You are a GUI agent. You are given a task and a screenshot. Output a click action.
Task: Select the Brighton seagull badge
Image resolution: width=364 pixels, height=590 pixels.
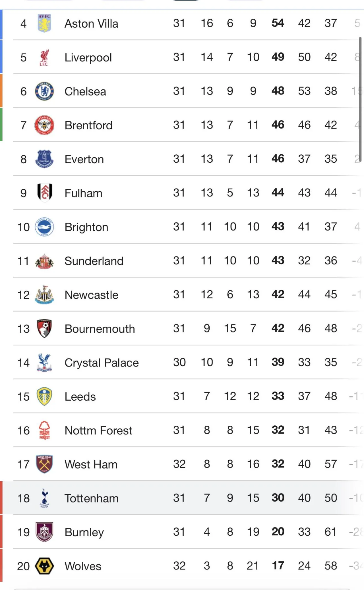tap(44, 227)
